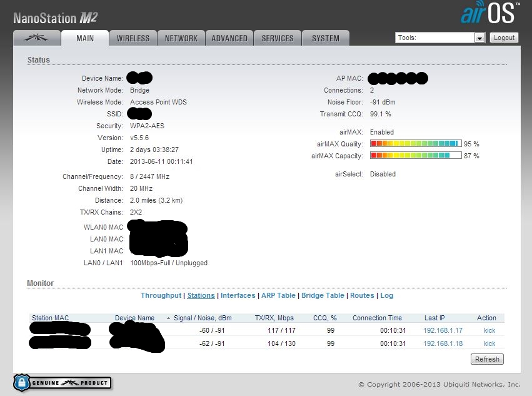Open the SERVICES tab
This screenshot has height=396, width=532.
coord(278,38)
